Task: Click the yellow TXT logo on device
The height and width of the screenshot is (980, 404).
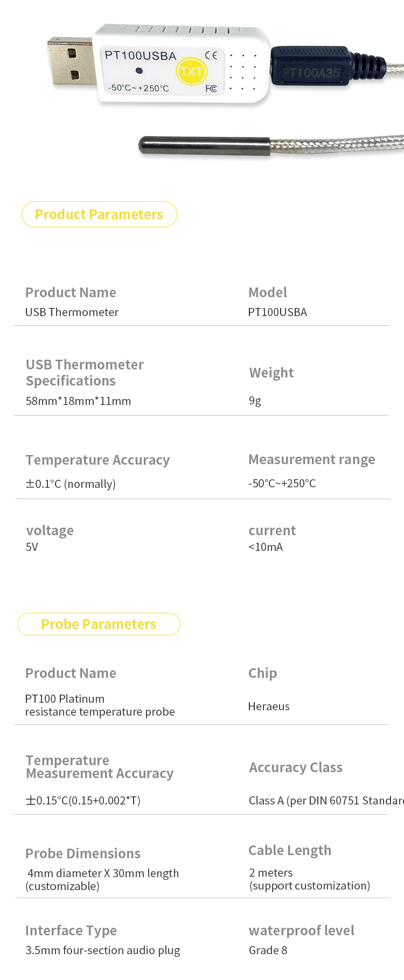Action: tap(191, 72)
